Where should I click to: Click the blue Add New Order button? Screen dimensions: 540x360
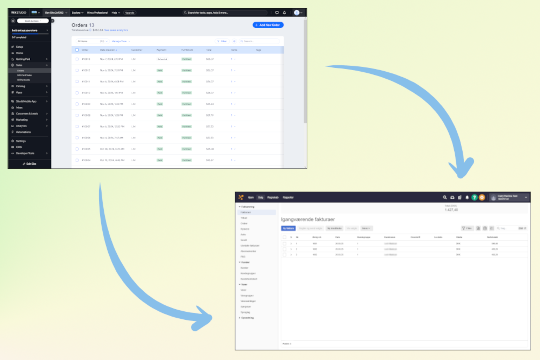pyautogui.click(x=268, y=25)
